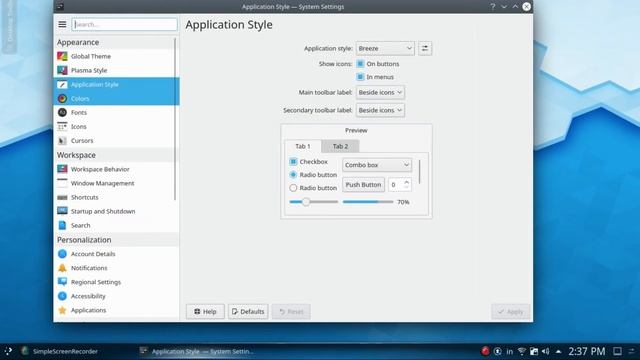Click the Reset button
This screenshot has width=640, height=360.
pos(291,311)
